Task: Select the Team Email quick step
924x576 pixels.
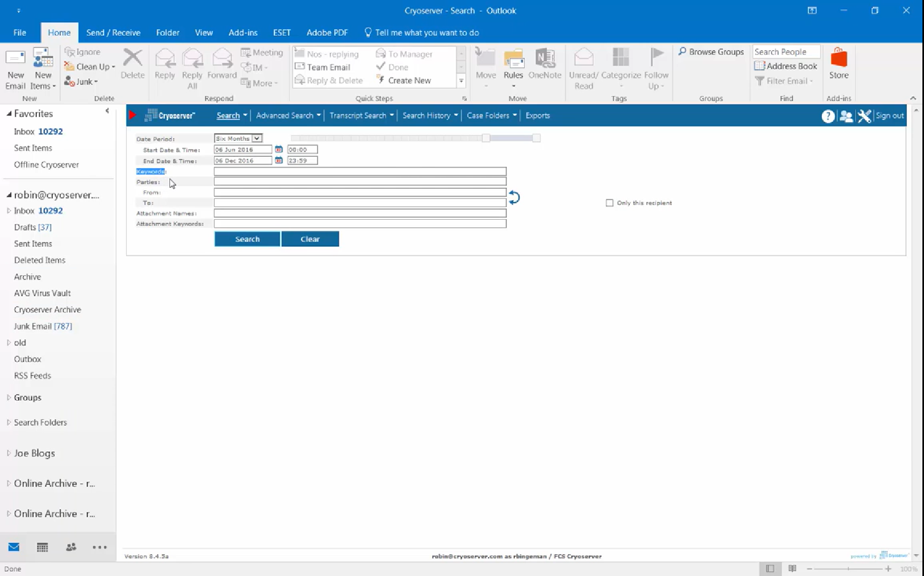Action: 322,67
